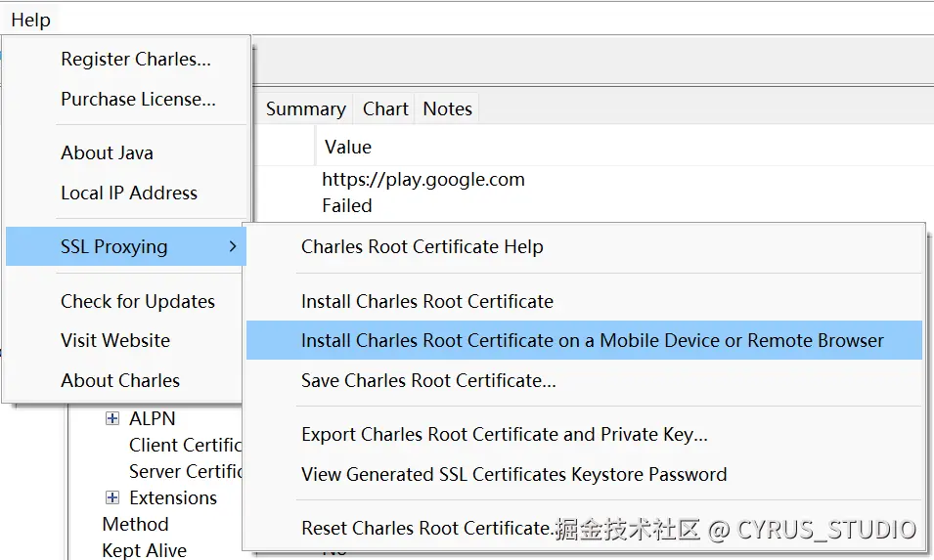
Task: Click the https://play.google.com value
Action: coord(423,179)
